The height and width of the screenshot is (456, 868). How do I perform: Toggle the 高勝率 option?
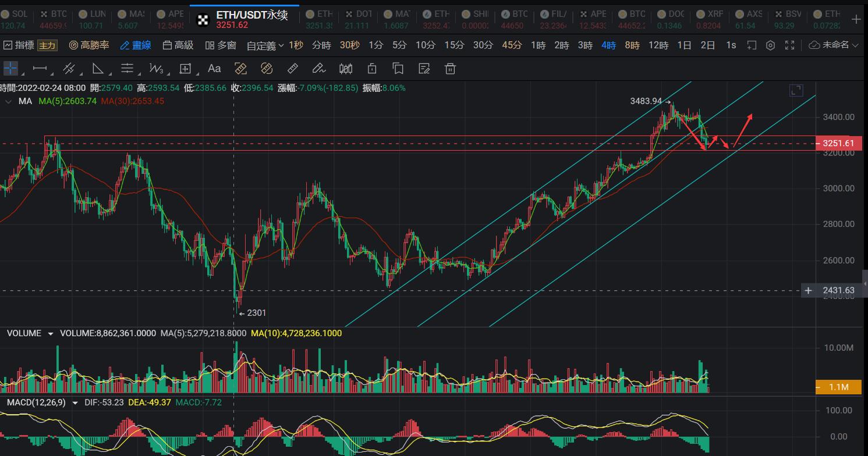click(89, 45)
